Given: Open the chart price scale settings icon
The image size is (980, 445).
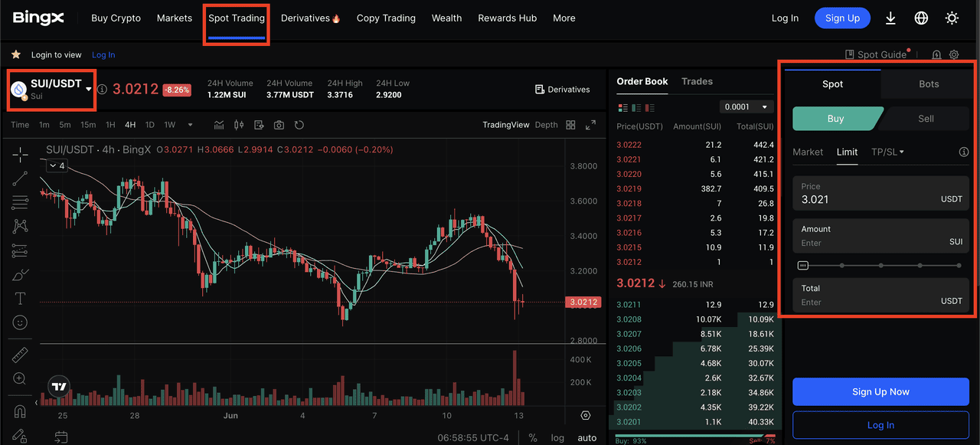Looking at the screenshot, I should click(586, 415).
